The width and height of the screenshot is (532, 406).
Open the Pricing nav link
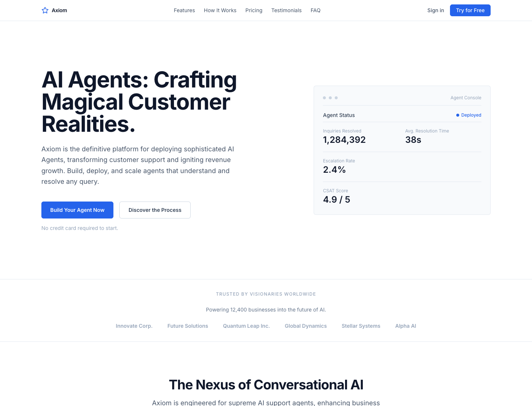coord(254,10)
